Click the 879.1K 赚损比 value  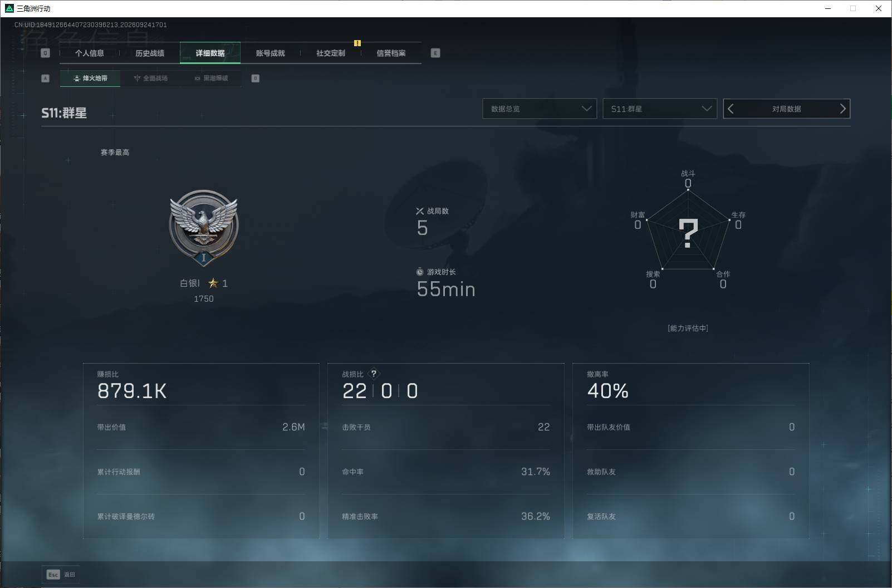click(x=132, y=391)
